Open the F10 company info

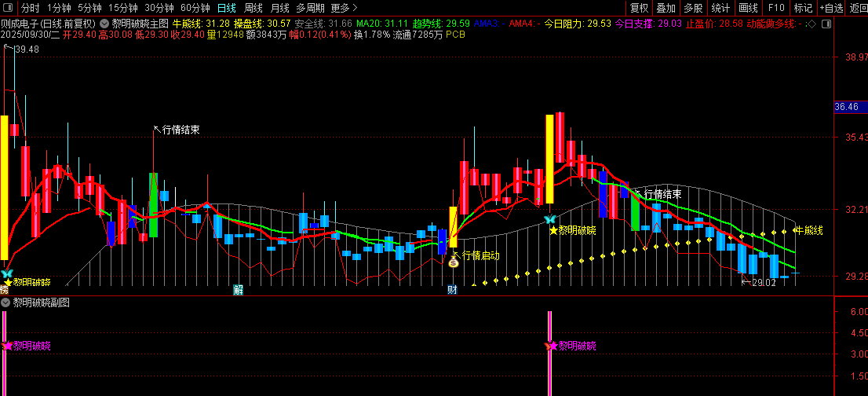pos(776,8)
